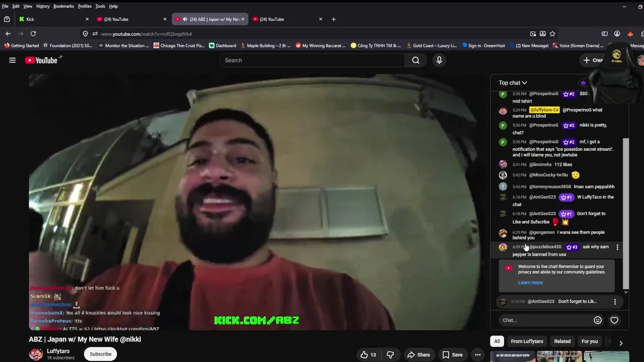The image size is (644, 362).
Task: Open the Edit menu
Action: 16,6
